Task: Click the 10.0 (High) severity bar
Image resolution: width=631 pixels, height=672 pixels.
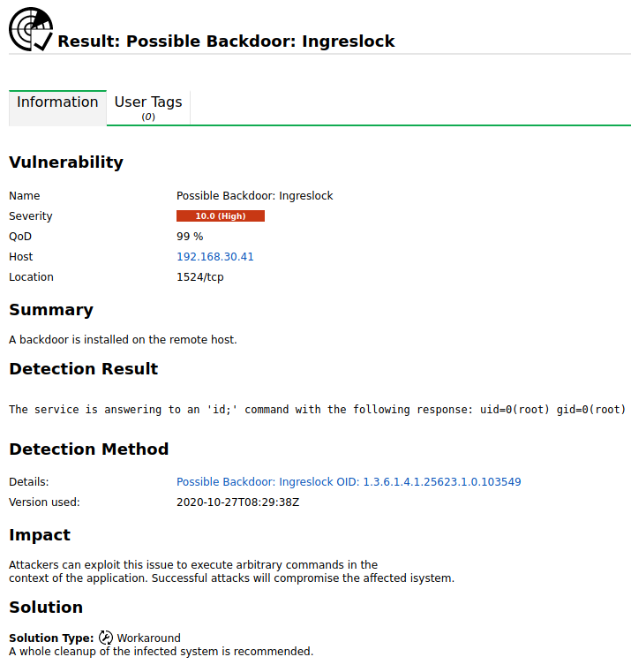Action: (221, 216)
